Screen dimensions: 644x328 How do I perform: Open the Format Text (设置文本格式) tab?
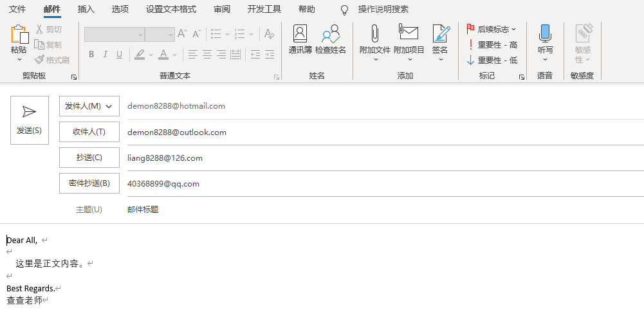click(171, 9)
